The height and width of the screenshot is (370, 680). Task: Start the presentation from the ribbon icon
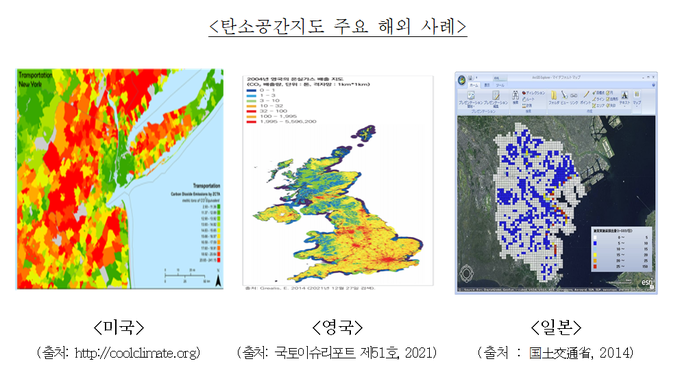(x=471, y=96)
